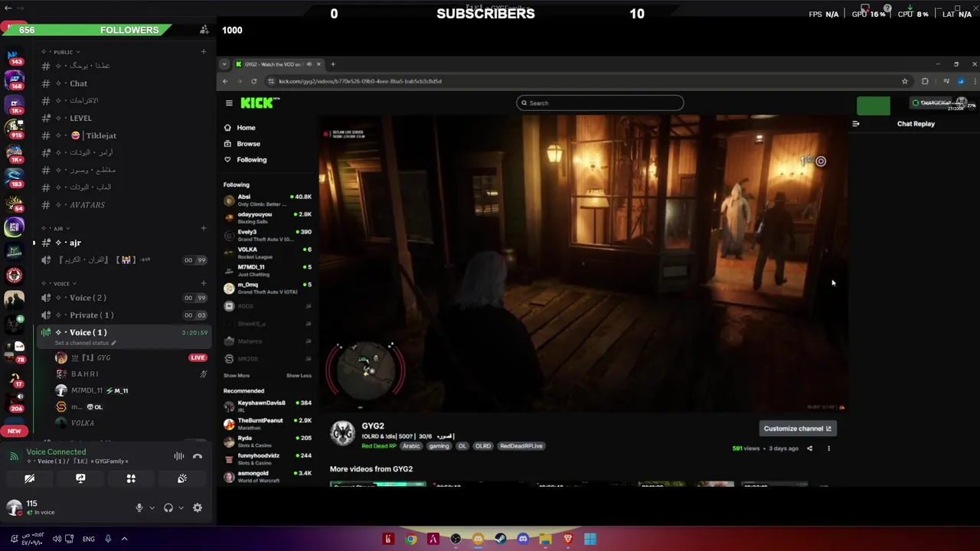
Task: Mute the Discord microphone
Action: pyautogui.click(x=139, y=507)
